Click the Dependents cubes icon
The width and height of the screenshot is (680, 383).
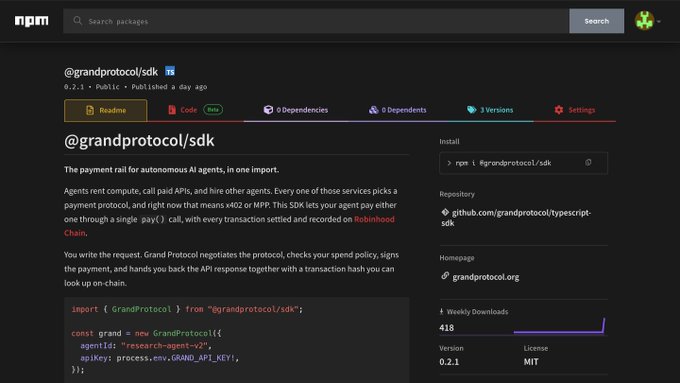pos(373,110)
